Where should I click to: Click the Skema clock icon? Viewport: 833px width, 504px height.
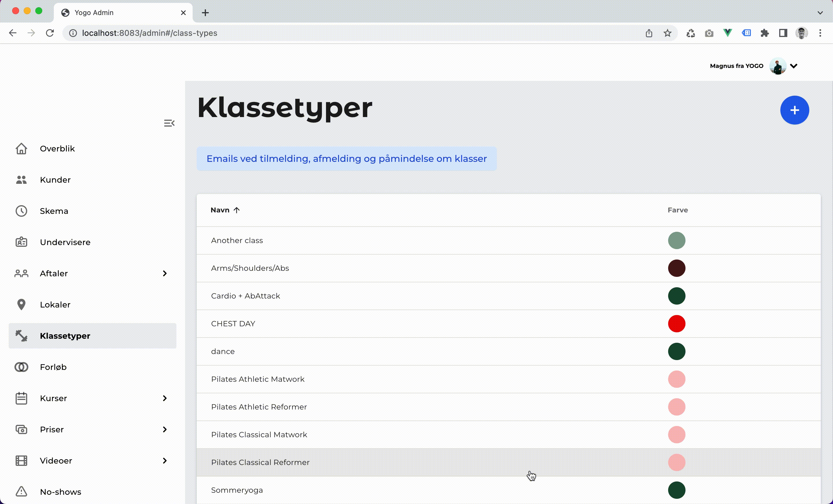click(x=21, y=211)
